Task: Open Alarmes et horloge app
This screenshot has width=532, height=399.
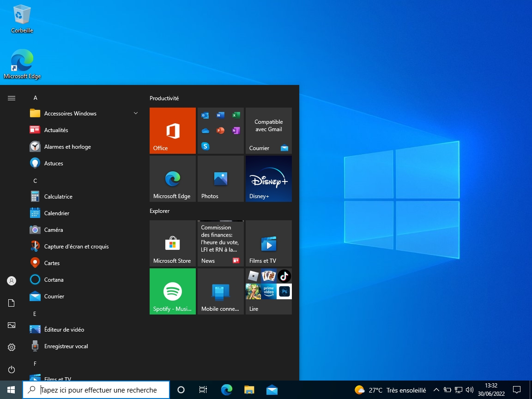Action: point(84,146)
